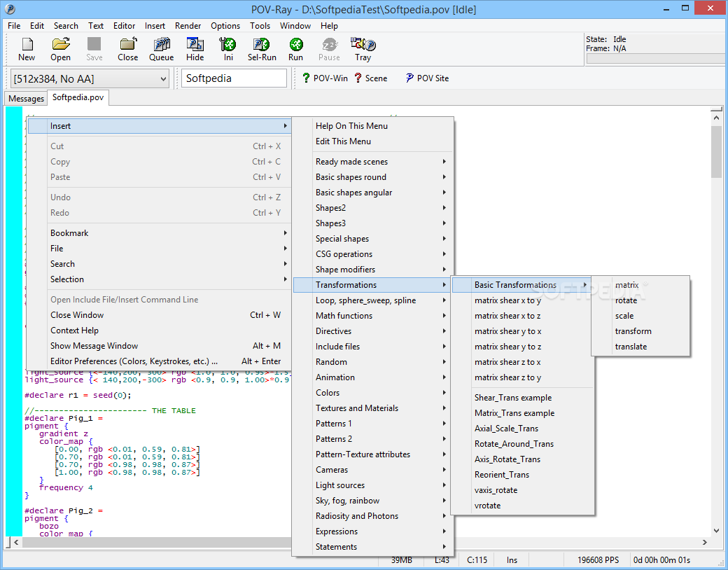Start rendering with the Run icon
Screen dimensions: 728x570
click(295, 49)
